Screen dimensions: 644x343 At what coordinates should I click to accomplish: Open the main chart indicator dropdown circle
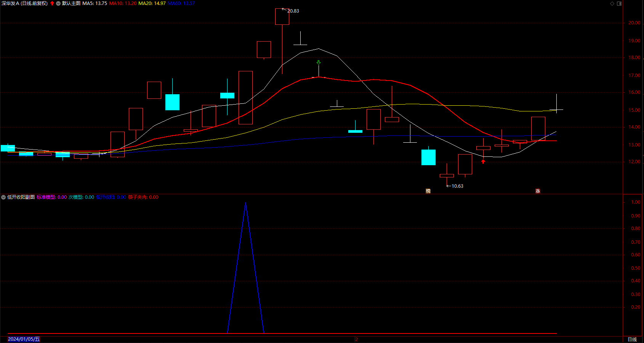[58, 3]
